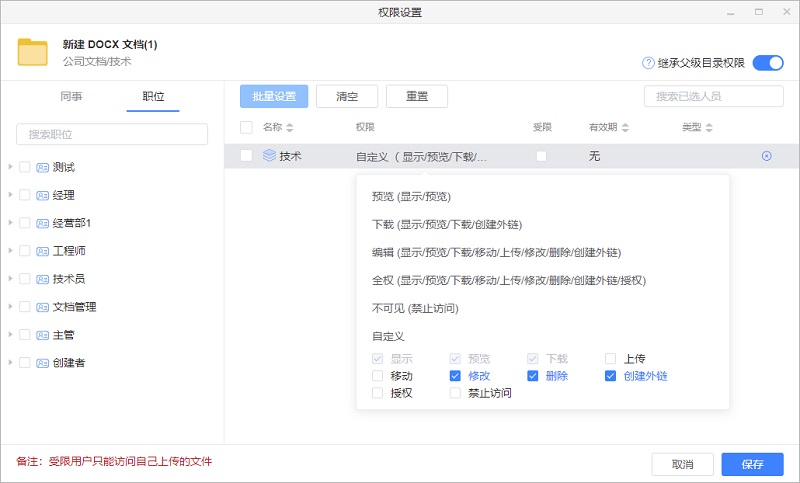This screenshot has width=800, height=483.
Task: Click the position icon next to 文档管理
Action: click(x=42, y=307)
